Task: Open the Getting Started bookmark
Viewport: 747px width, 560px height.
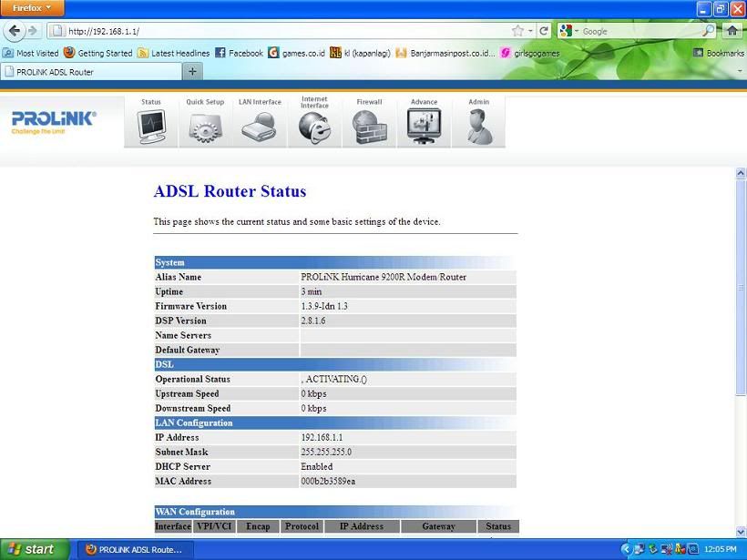Action: (x=98, y=53)
